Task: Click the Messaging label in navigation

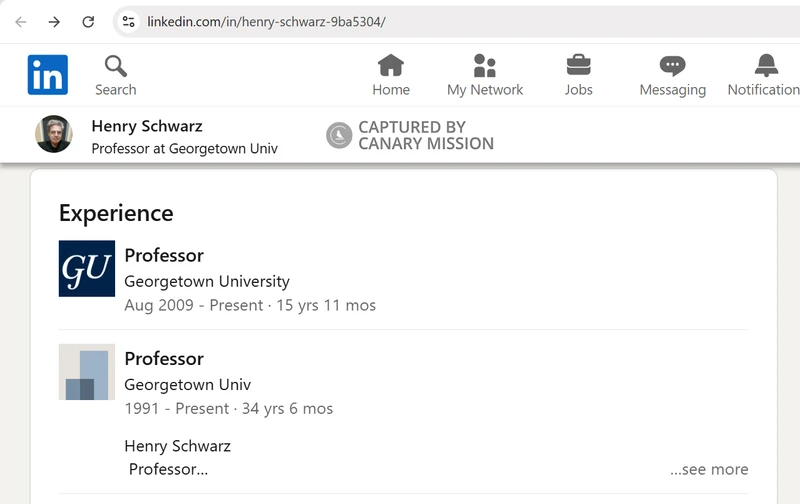Action: pos(672,90)
